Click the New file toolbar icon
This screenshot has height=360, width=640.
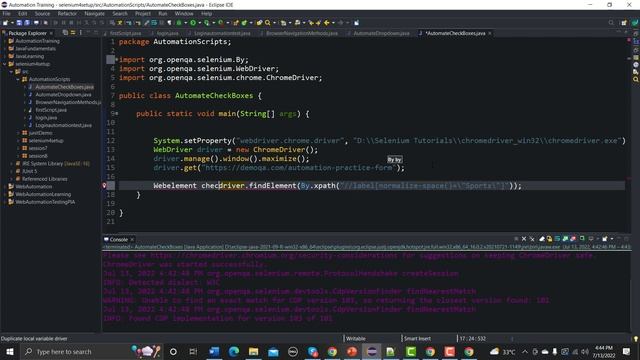5,23
